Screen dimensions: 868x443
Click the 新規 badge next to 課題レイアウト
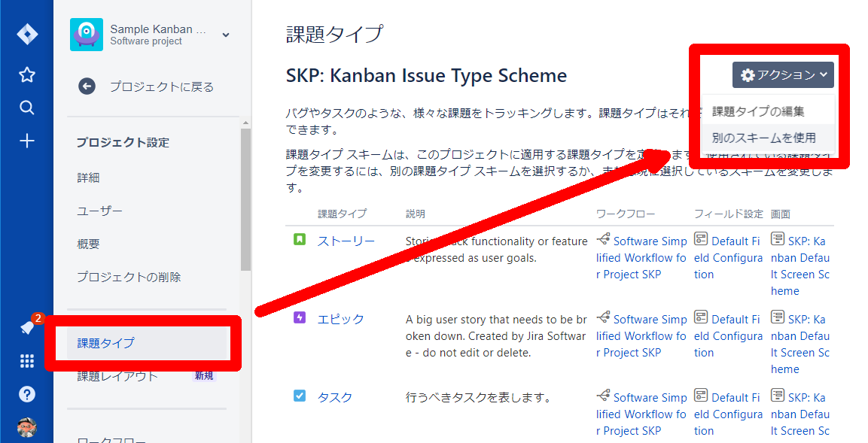(x=204, y=376)
